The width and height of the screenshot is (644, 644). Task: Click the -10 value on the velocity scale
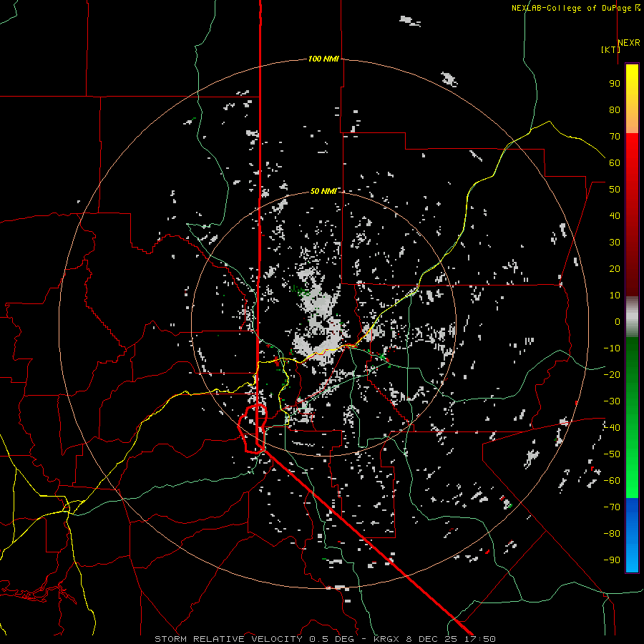pos(612,348)
